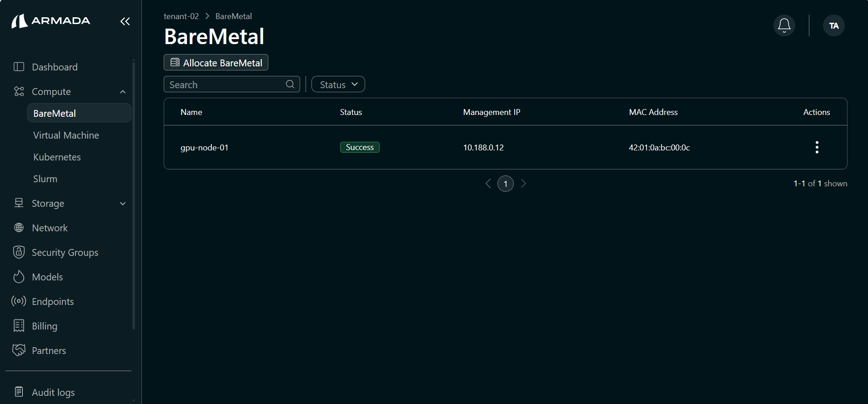Image resolution: width=868 pixels, height=404 pixels.
Task: Click the tenant-02 breadcrumb link
Action: [181, 16]
